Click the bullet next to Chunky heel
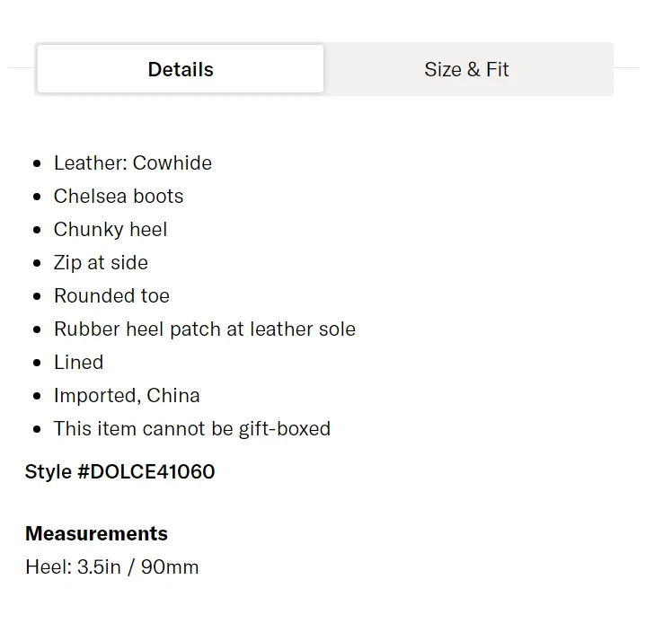The image size is (672, 632). point(37,230)
